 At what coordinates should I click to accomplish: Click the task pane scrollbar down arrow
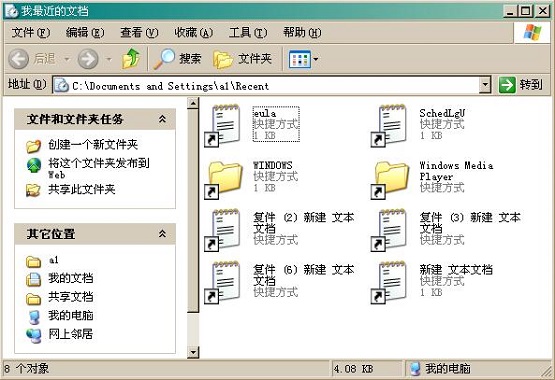click(x=193, y=352)
